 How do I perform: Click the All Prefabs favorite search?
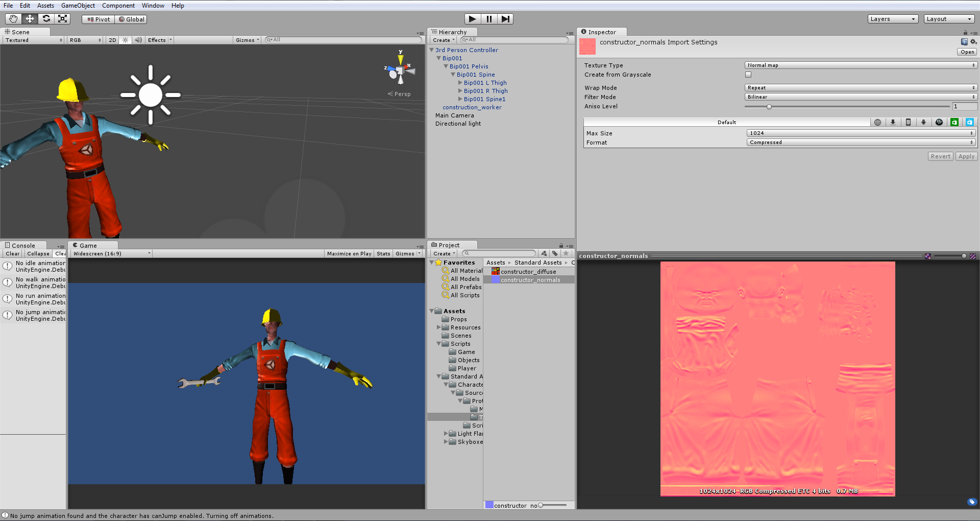462,287
